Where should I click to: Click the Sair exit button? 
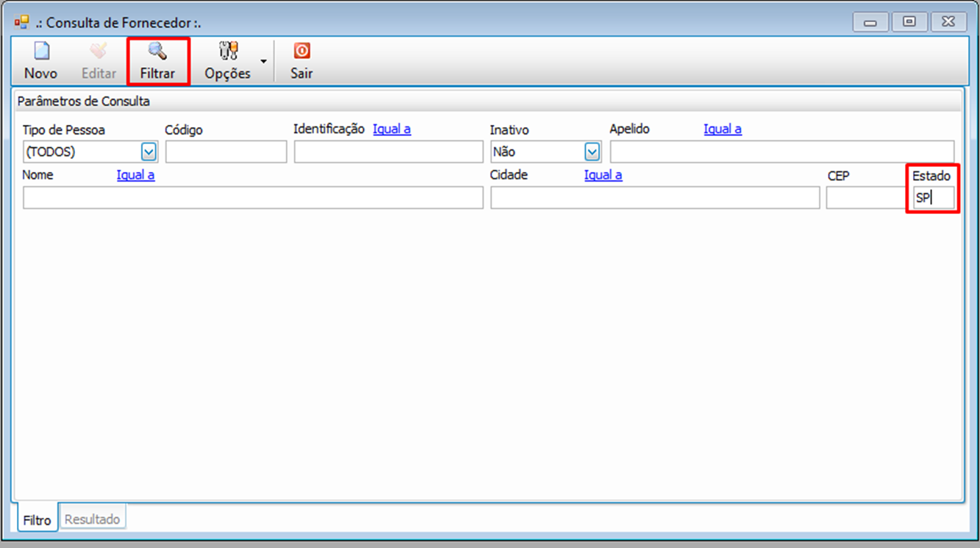[x=301, y=62]
